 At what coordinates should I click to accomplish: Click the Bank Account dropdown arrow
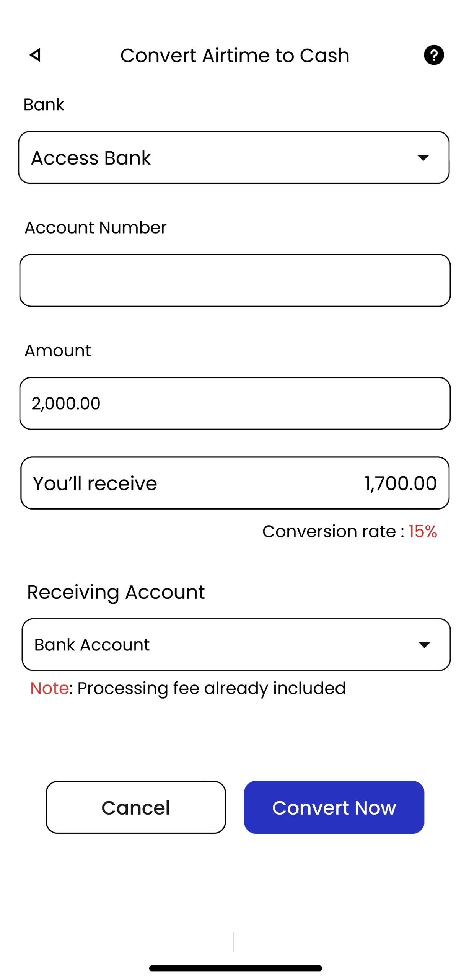[424, 645]
